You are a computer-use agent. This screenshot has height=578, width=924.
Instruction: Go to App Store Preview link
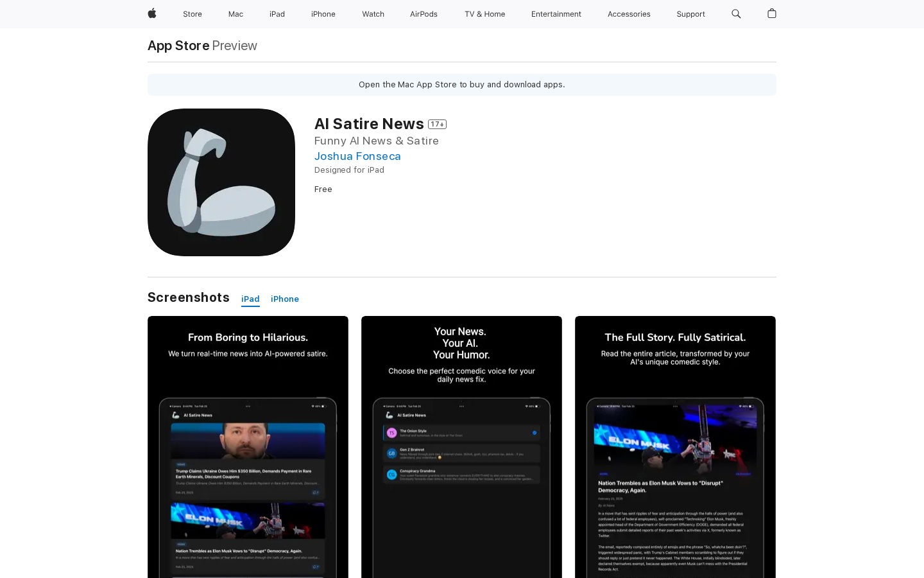click(202, 46)
